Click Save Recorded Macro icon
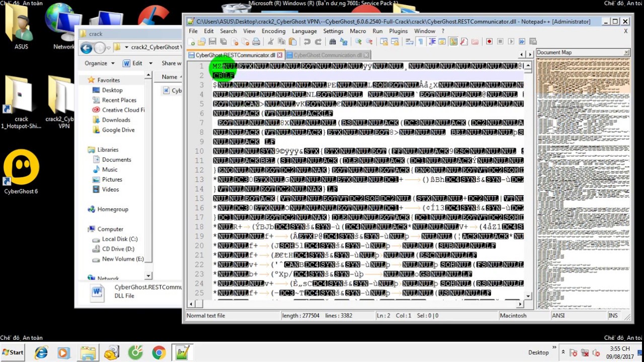 532,41
